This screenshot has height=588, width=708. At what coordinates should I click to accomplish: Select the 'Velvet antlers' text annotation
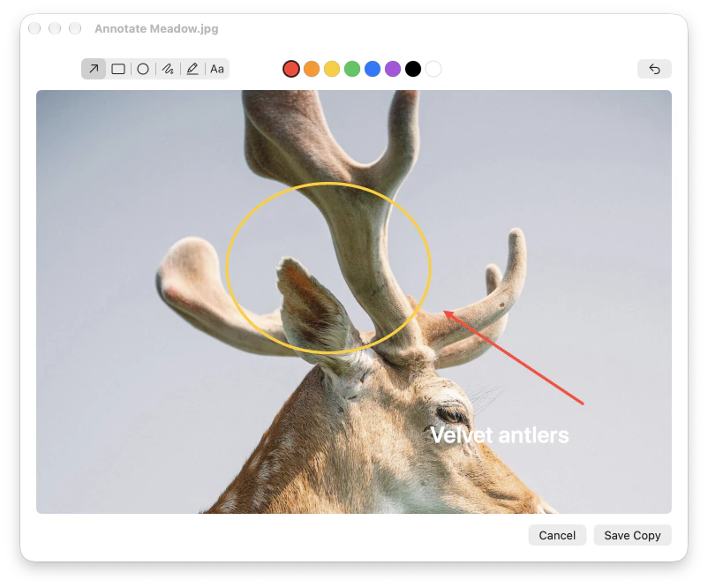pos(500,435)
